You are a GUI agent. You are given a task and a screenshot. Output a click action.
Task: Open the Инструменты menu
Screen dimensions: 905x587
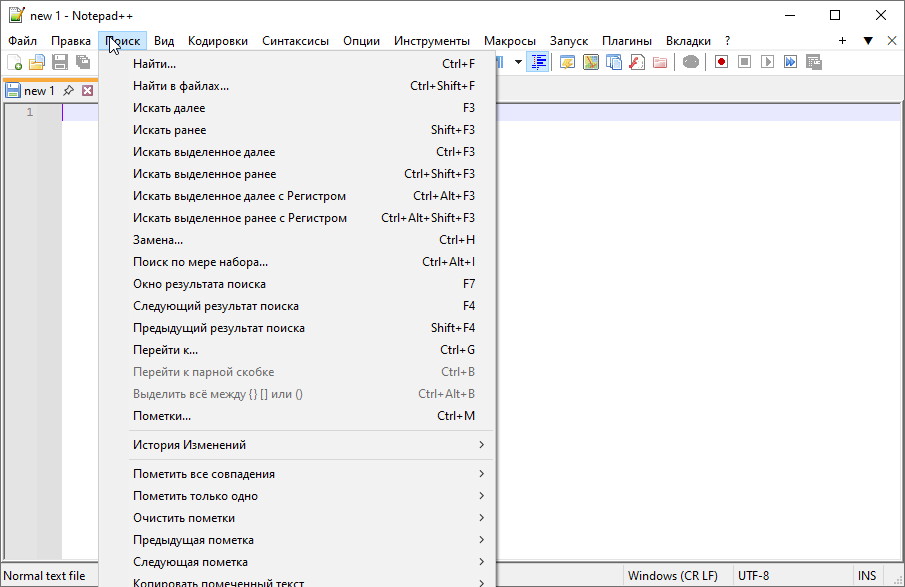tap(432, 41)
